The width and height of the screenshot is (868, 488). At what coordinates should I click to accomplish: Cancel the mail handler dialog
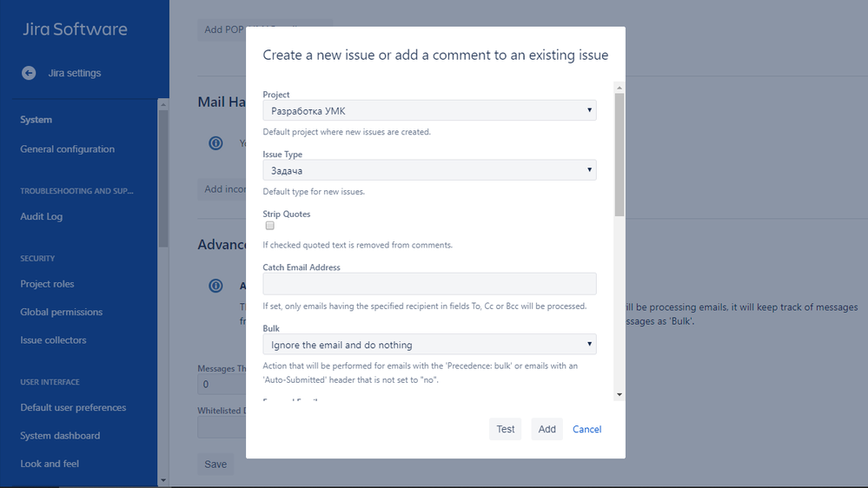586,429
